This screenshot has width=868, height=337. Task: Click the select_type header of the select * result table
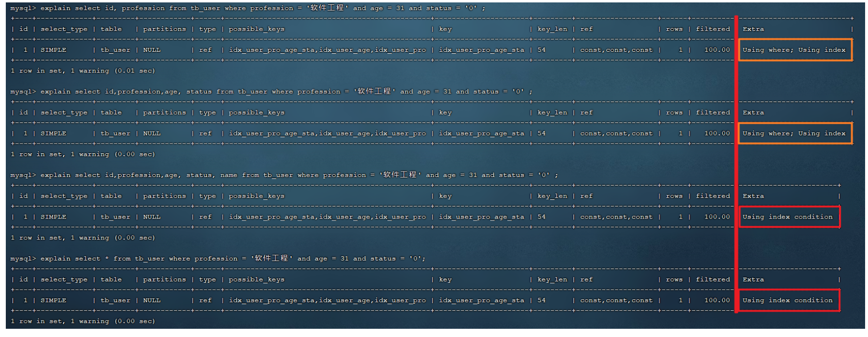click(64, 279)
